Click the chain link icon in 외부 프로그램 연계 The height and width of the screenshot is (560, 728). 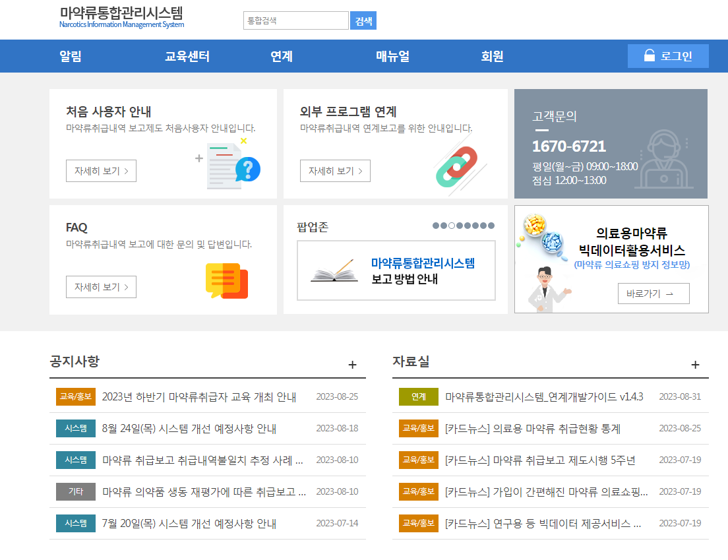458,168
